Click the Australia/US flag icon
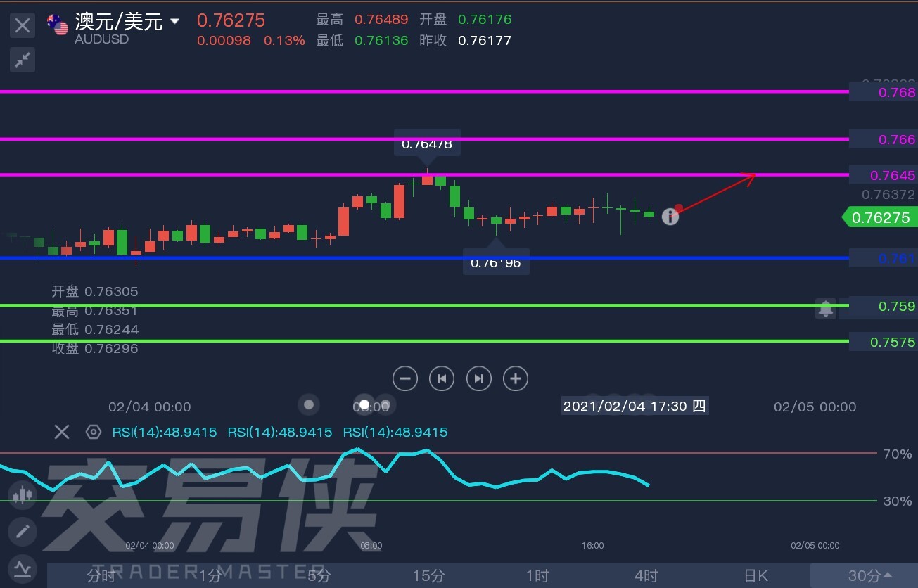 pyautogui.click(x=57, y=24)
